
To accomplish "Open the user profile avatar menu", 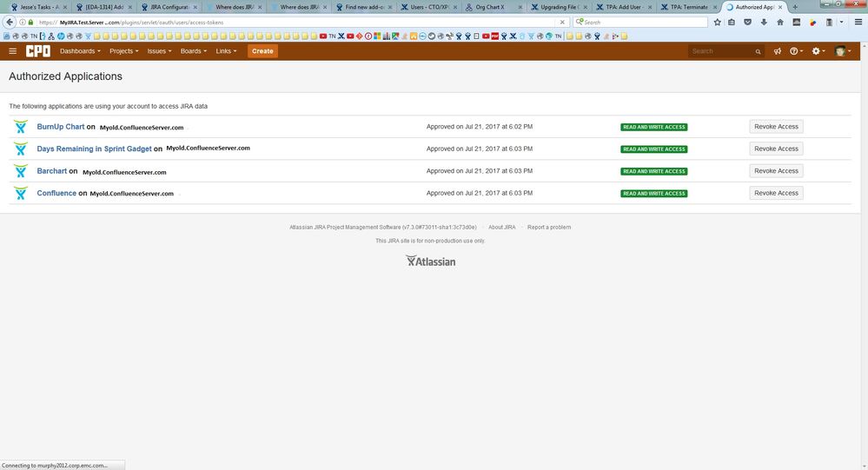I will [843, 51].
